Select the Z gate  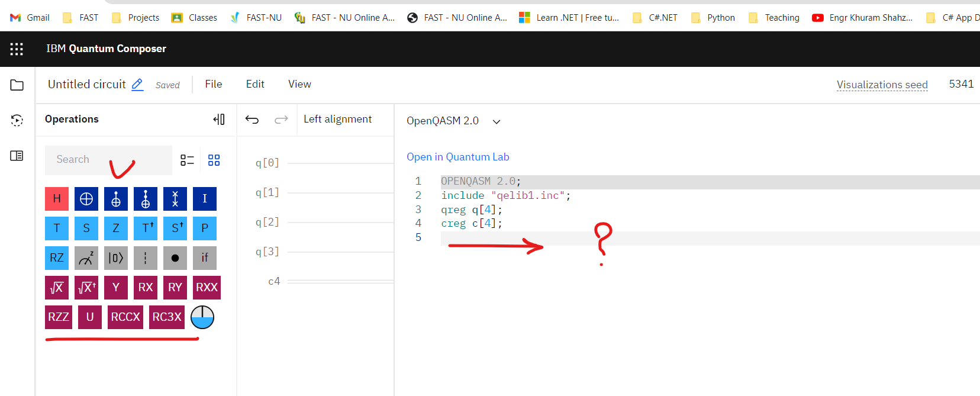point(116,228)
